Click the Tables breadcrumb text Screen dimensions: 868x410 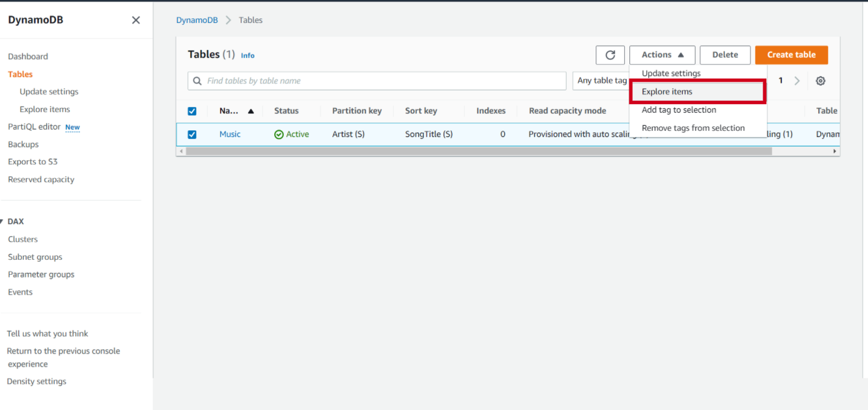point(250,20)
